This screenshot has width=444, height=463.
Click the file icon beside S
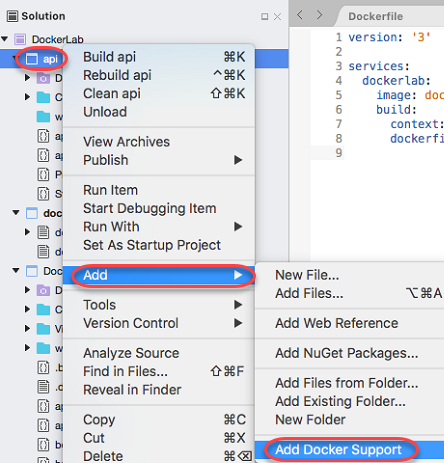(43, 194)
